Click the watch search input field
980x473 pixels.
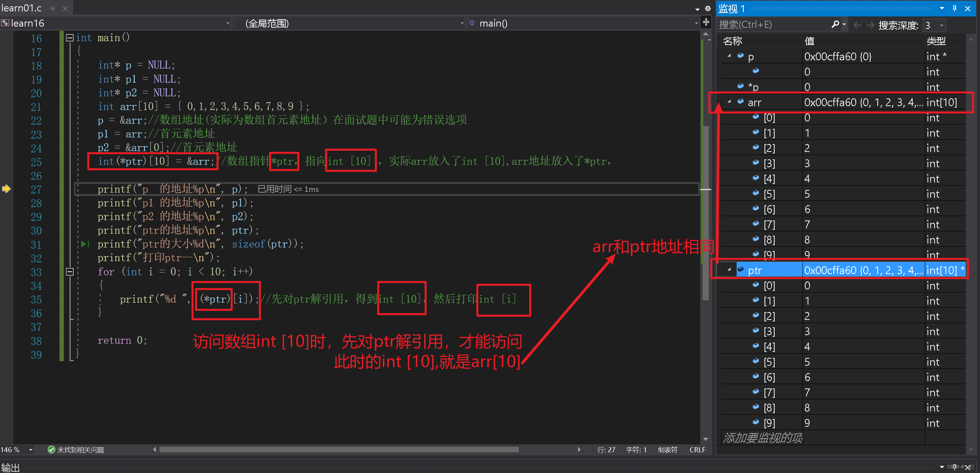pos(774,25)
